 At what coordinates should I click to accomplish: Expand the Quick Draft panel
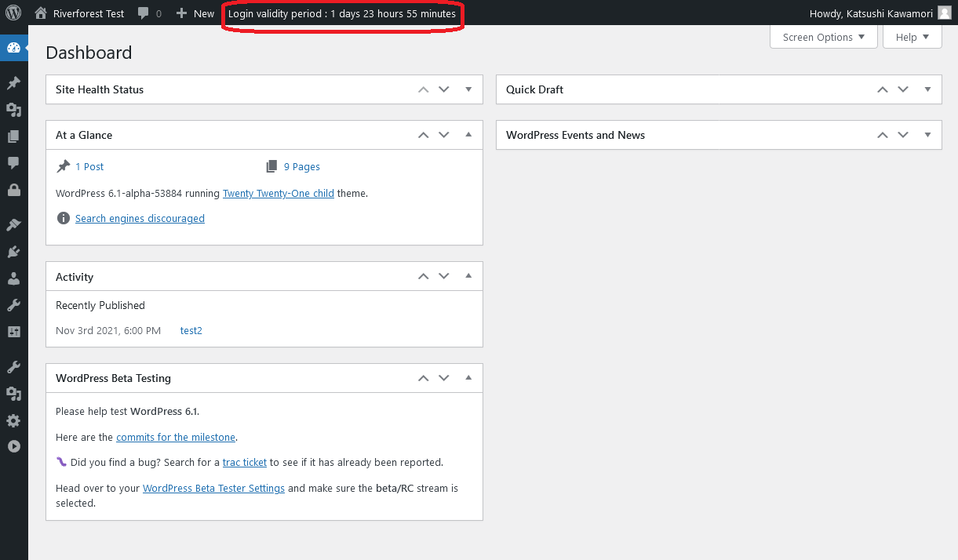pos(927,89)
